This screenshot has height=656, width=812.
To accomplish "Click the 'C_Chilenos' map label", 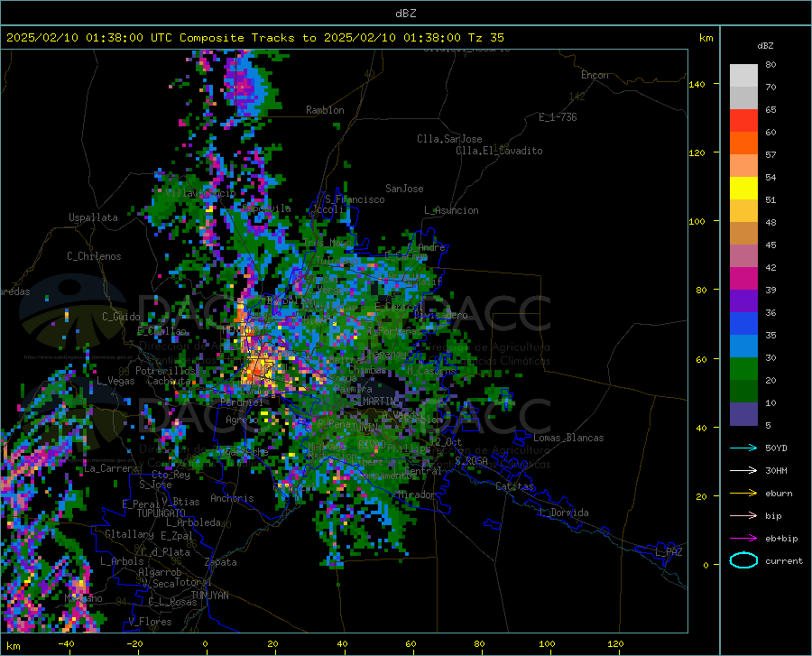I will [x=94, y=256].
